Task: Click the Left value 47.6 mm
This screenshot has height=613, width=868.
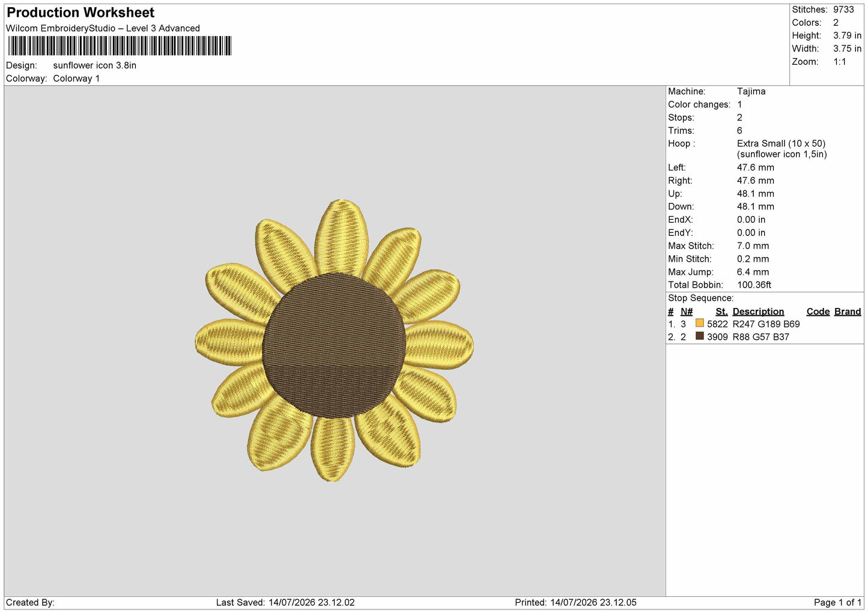Action: click(756, 168)
